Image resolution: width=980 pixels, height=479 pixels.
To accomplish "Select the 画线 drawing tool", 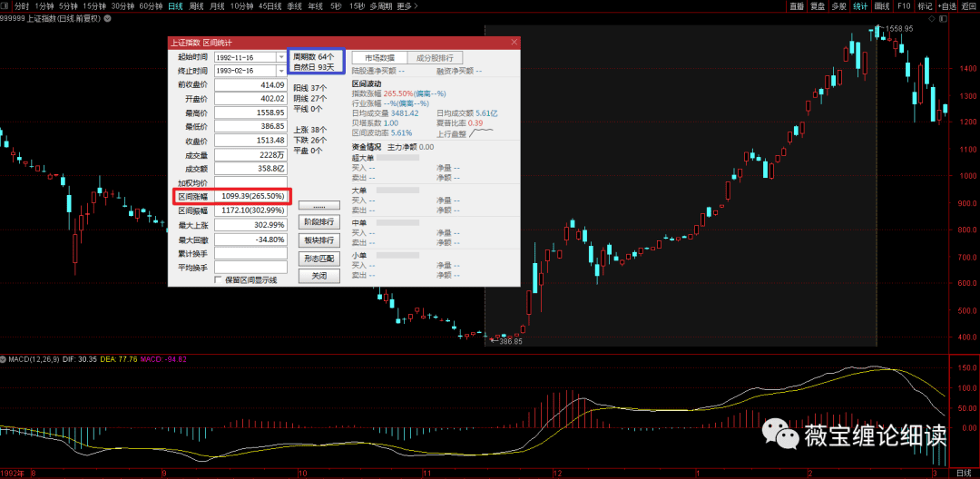I will click(882, 6).
